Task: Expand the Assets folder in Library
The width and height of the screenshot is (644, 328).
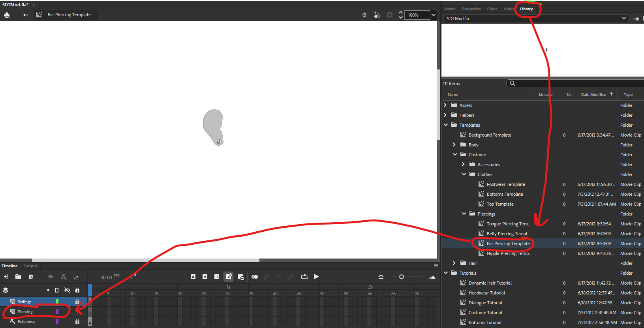Action: [445, 105]
